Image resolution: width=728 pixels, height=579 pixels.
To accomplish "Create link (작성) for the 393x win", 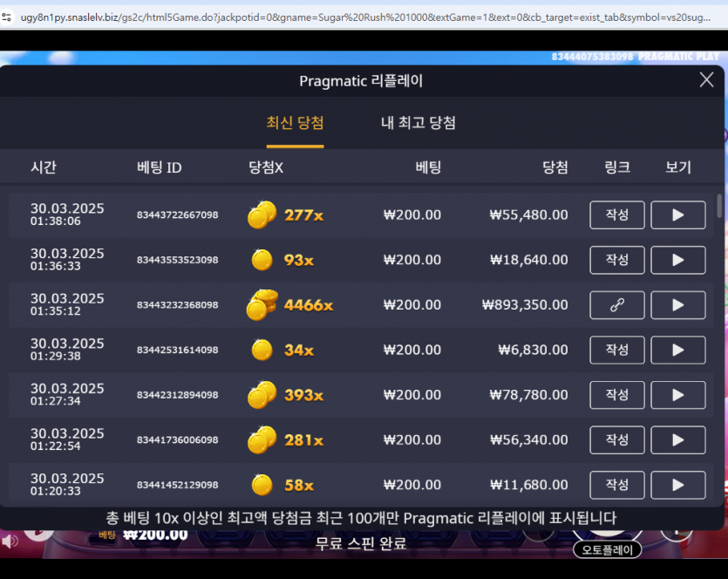I will (617, 395).
